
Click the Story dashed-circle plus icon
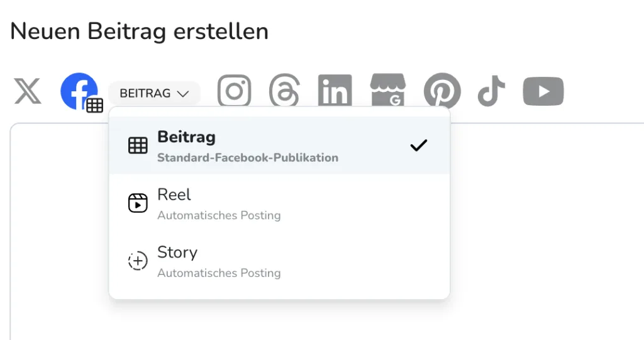138,261
